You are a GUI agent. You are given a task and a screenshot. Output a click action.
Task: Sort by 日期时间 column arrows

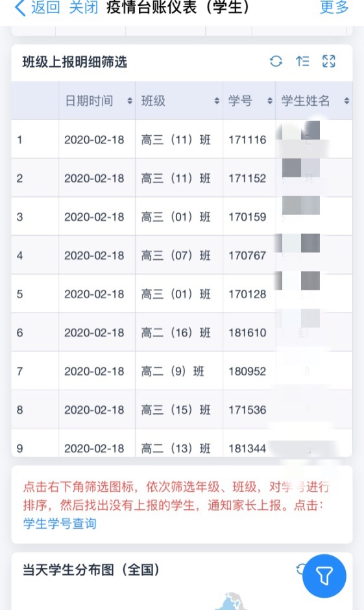tap(130, 101)
